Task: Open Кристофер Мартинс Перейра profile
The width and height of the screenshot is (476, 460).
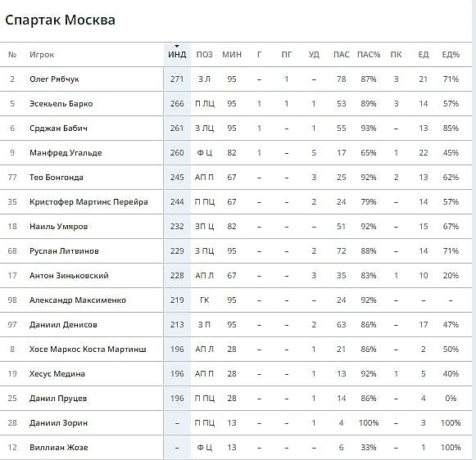Action: tap(88, 202)
